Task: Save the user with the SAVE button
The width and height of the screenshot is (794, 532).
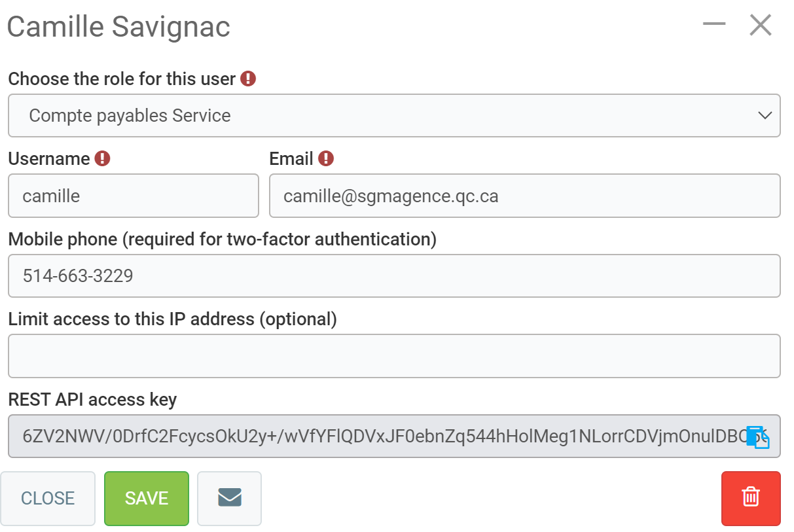Action: click(147, 498)
